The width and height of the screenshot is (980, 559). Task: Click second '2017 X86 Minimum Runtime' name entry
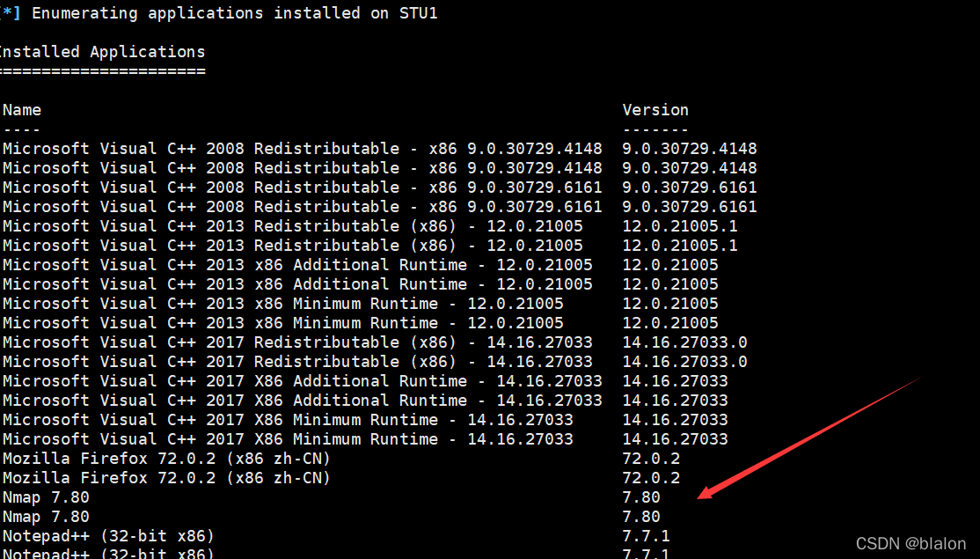(289, 439)
